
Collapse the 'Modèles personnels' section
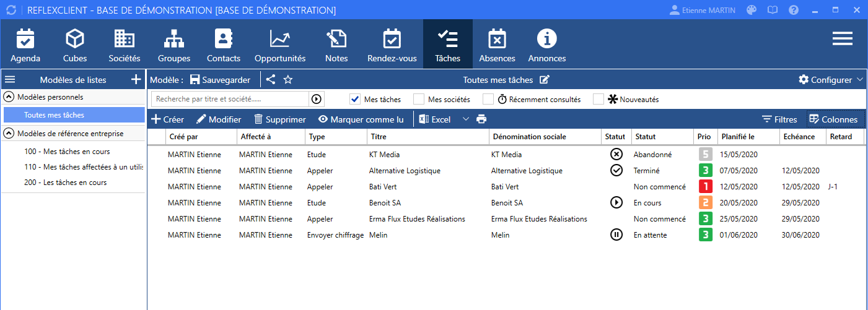(10, 97)
